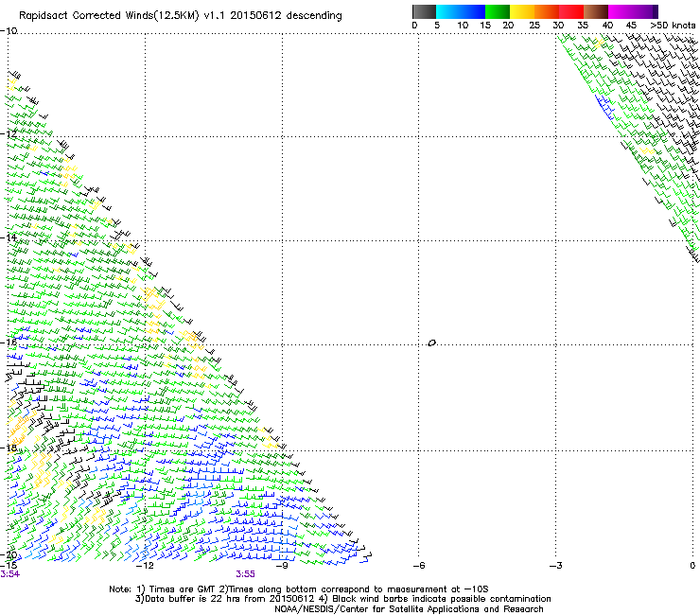The height and width of the screenshot is (615, 700).
Task: Click the '-3' longitude axis label
Action: [556, 566]
